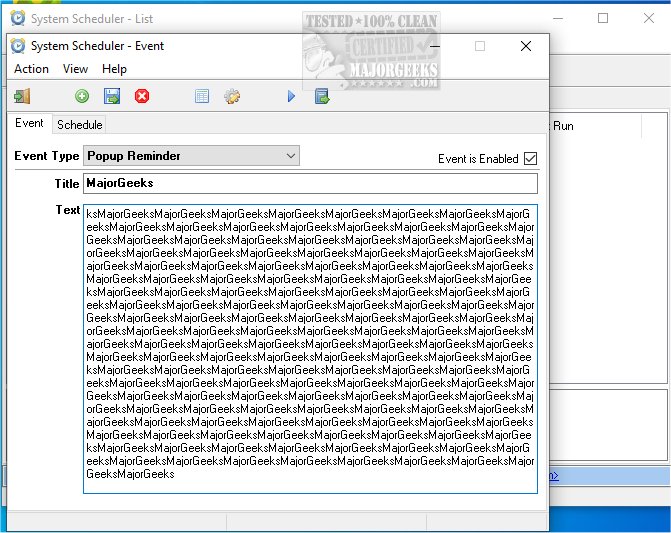This screenshot has width=671, height=533.
Task: Close the System Scheduler List window
Action: [649, 18]
